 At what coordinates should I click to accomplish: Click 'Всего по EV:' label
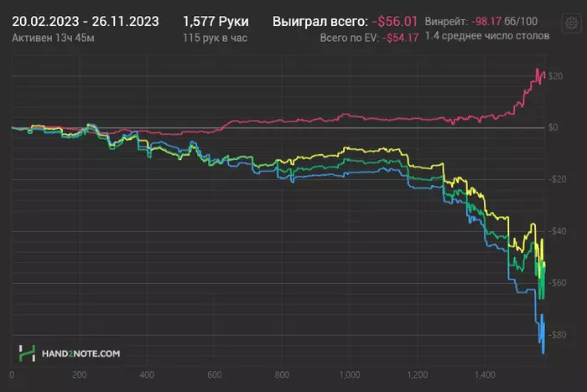click(x=350, y=38)
